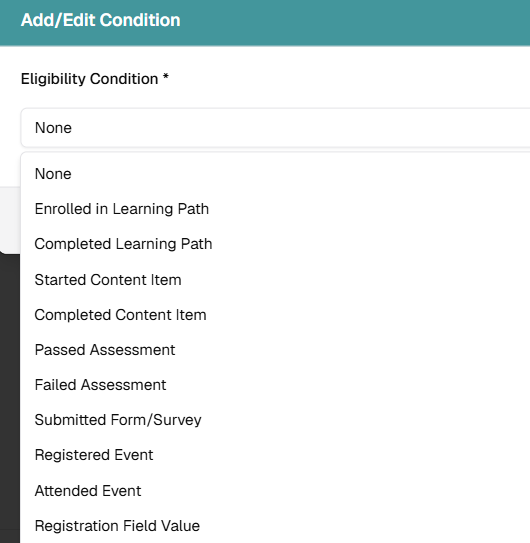Click the Eligibility Condition field label

tap(89, 79)
